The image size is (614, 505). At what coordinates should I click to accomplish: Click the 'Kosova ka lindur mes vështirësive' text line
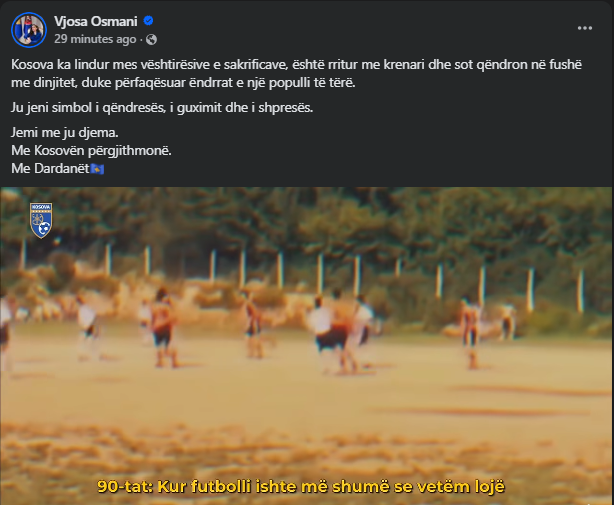(x=296, y=65)
